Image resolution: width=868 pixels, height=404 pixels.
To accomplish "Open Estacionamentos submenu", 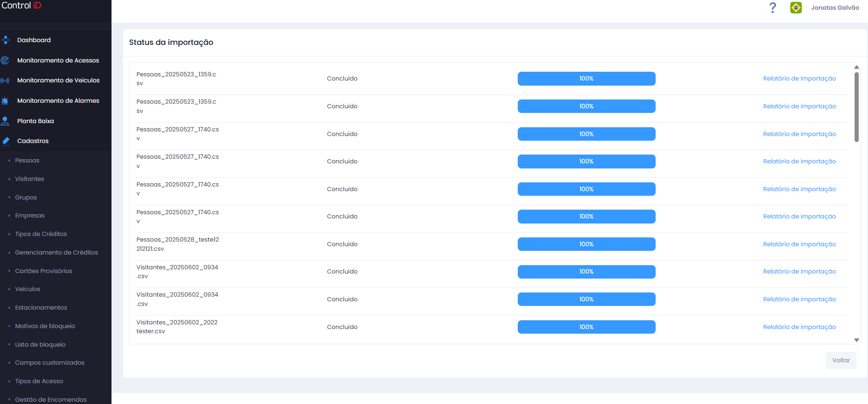I will pyautogui.click(x=41, y=308).
